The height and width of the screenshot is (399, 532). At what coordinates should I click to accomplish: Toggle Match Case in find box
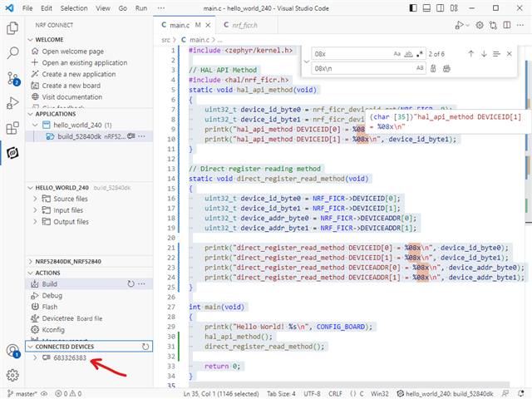coord(397,53)
